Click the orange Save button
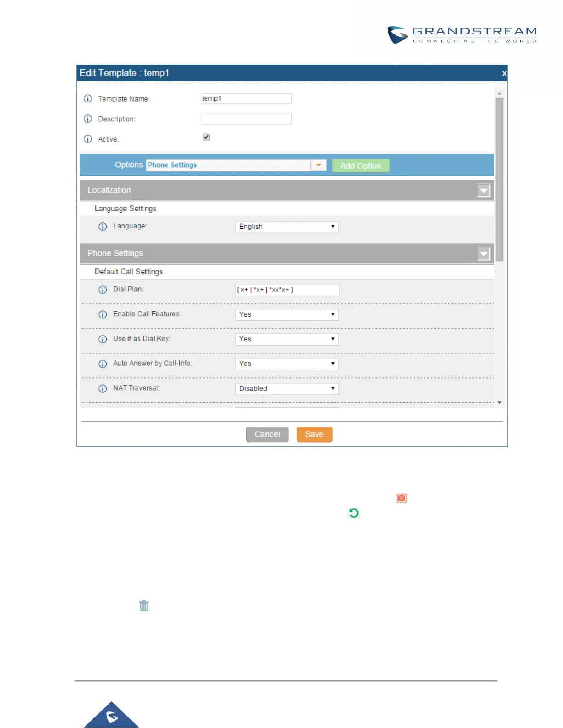Image resolution: width=563 pixels, height=728 pixels. click(x=314, y=434)
